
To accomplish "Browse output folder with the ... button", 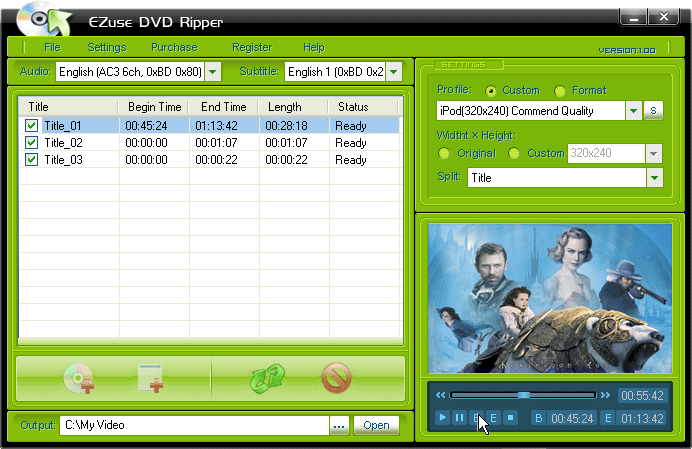I will 339,425.
